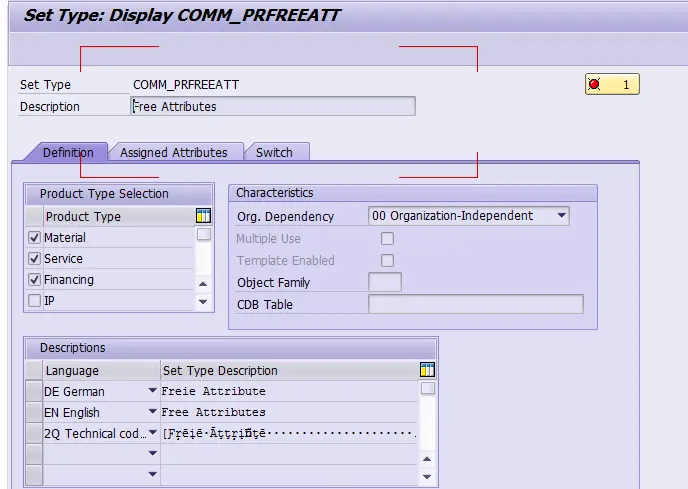Toggle the Material product type checkbox
The width and height of the screenshot is (688, 489).
pos(34,237)
